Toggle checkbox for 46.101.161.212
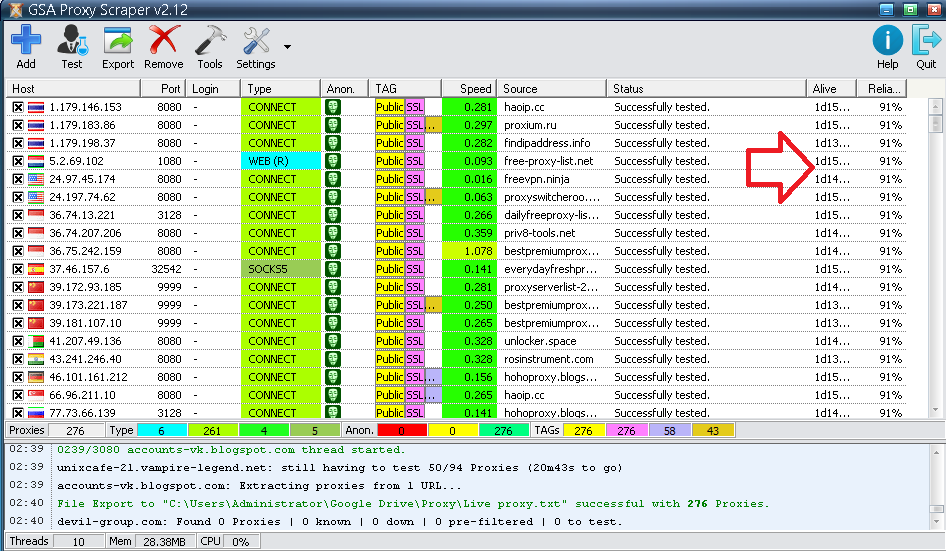Image resolution: width=946 pixels, height=551 pixels. click(18, 377)
